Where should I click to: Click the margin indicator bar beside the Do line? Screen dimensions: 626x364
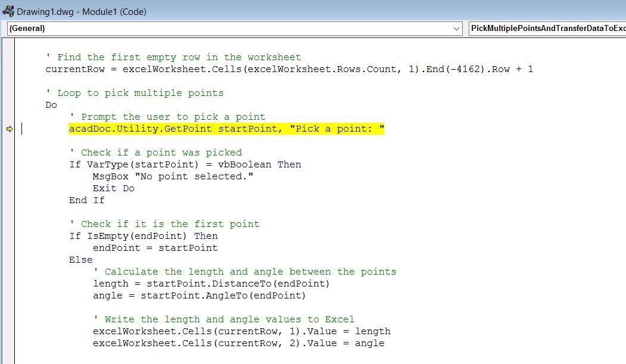8,105
